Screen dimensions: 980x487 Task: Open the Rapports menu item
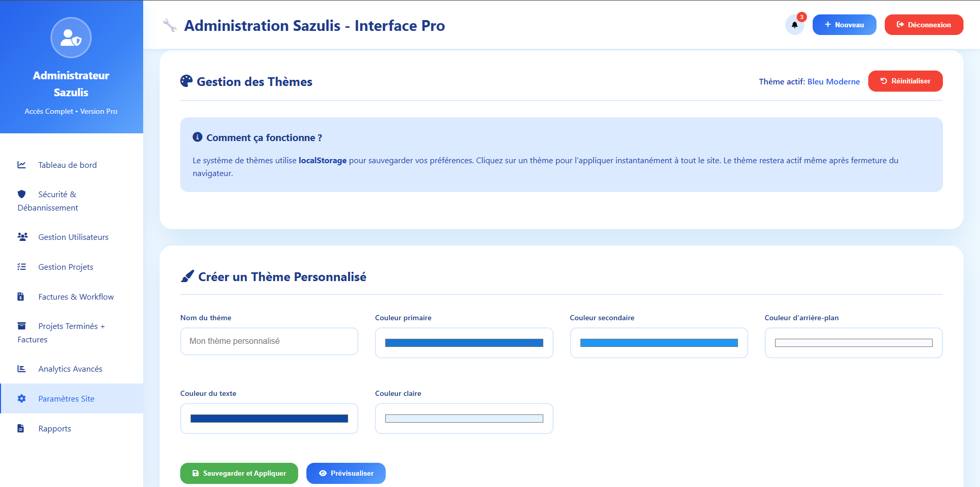click(x=55, y=428)
